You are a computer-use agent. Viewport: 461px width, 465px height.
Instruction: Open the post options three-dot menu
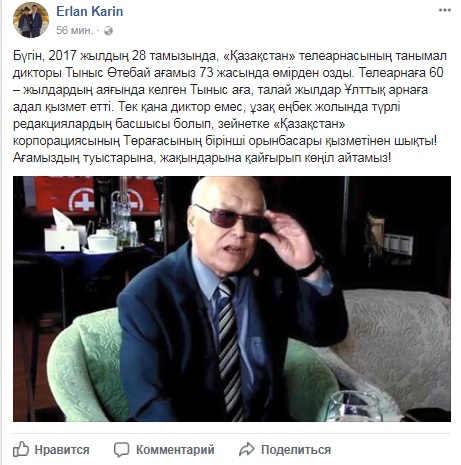click(444, 10)
